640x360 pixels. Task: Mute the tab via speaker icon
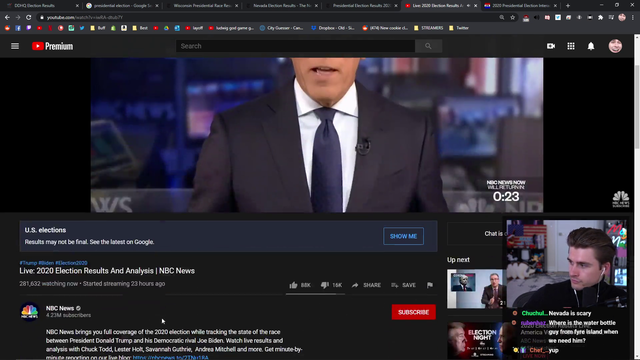(468, 6)
